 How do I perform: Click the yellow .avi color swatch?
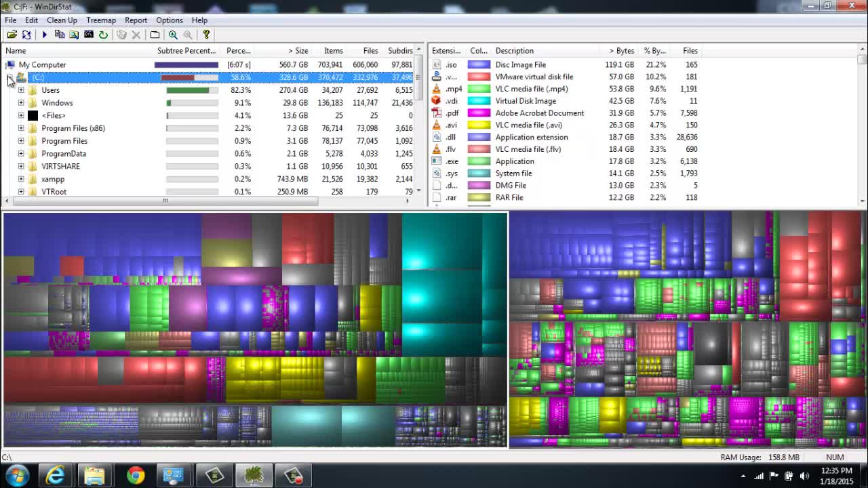(x=479, y=125)
